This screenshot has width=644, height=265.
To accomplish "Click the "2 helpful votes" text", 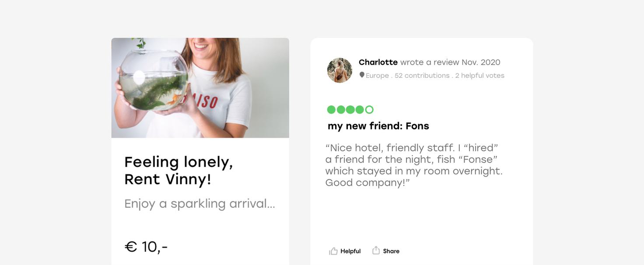I will tap(479, 76).
